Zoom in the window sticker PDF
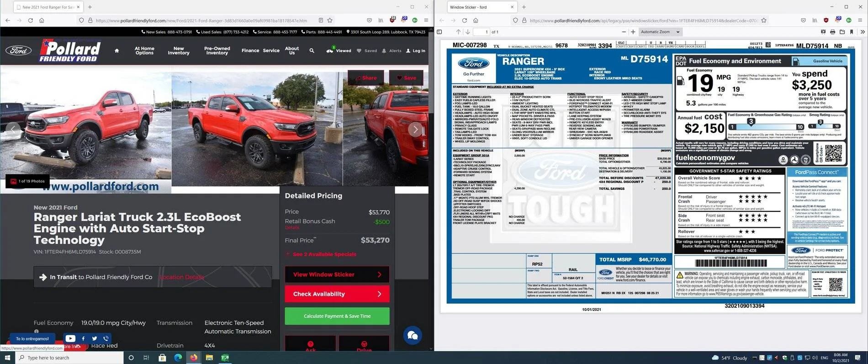Screen dimensions: 868x364 click(x=633, y=32)
